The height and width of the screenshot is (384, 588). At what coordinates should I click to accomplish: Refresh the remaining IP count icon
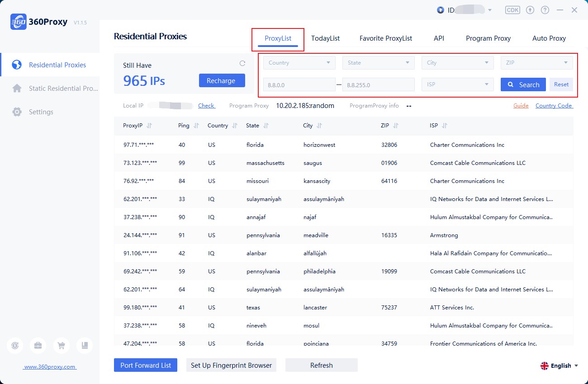242,63
